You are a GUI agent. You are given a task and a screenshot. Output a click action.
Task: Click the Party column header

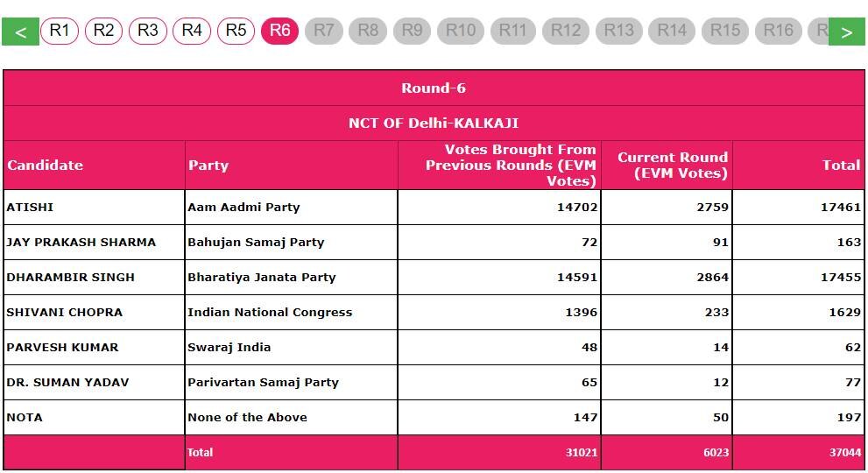tap(208, 165)
